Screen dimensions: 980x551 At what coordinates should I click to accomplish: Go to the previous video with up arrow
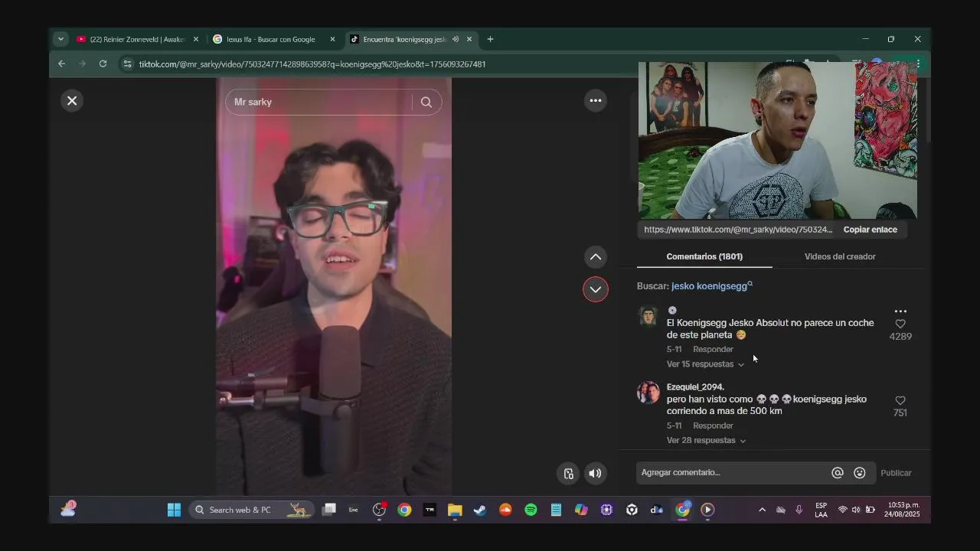[596, 257]
